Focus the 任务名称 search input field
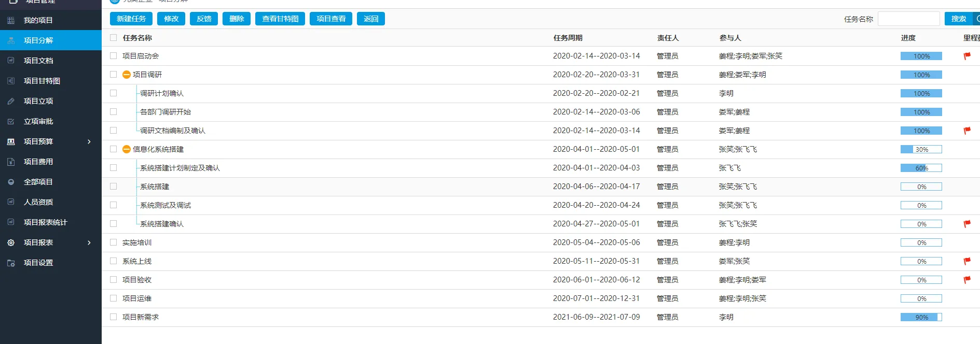The image size is (980, 344). [x=908, y=19]
